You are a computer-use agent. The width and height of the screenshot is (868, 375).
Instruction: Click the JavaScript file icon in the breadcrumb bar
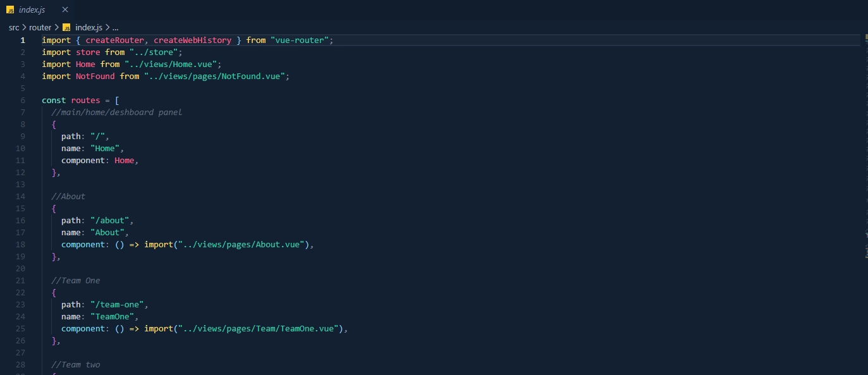[x=66, y=27]
